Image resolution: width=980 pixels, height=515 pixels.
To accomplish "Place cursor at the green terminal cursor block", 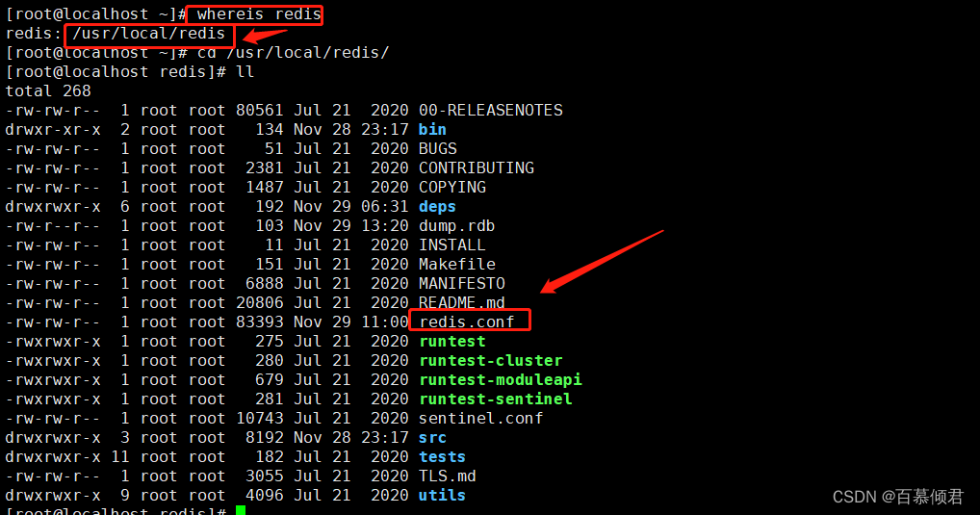I will pos(241,510).
